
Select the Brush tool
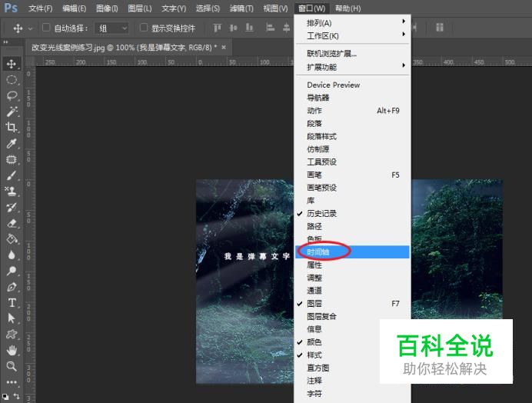pos(12,175)
